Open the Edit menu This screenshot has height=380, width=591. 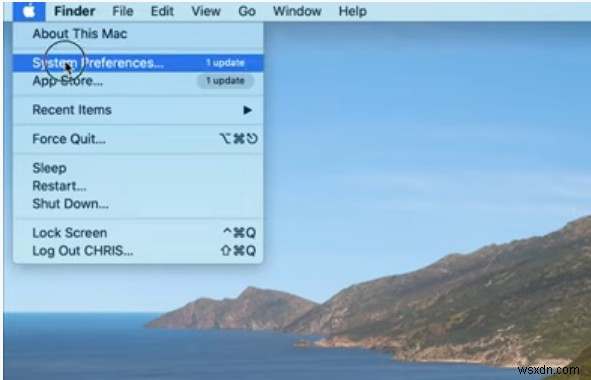[x=162, y=11]
